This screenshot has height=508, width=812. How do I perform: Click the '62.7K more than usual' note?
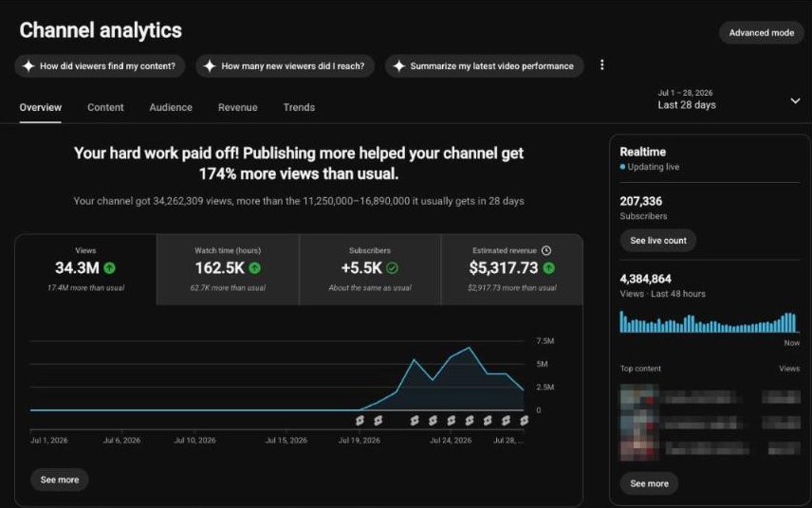point(228,288)
